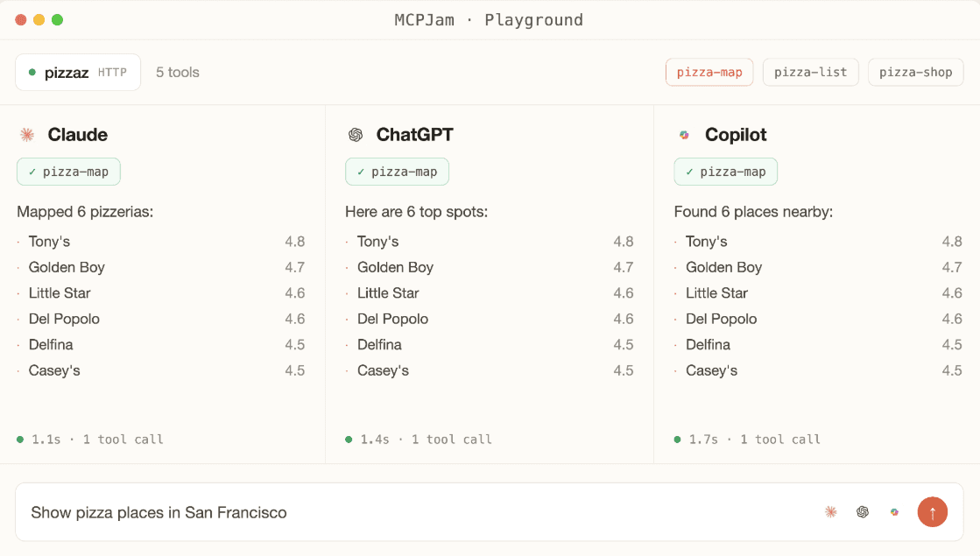This screenshot has height=556, width=980.
Task: Click the 5 tools label
Action: pyautogui.click(x=178, y=73)
